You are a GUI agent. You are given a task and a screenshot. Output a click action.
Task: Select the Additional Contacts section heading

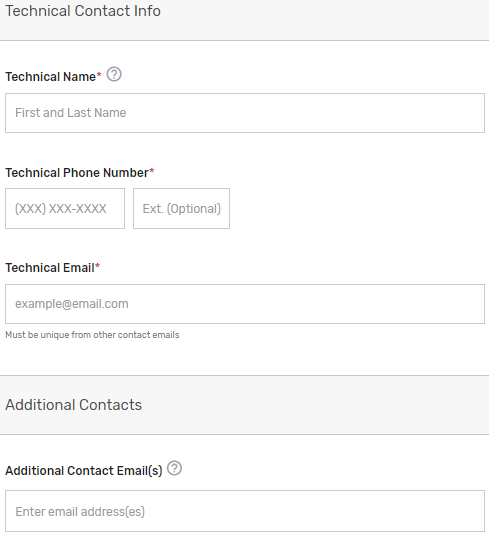coord(73,405)
